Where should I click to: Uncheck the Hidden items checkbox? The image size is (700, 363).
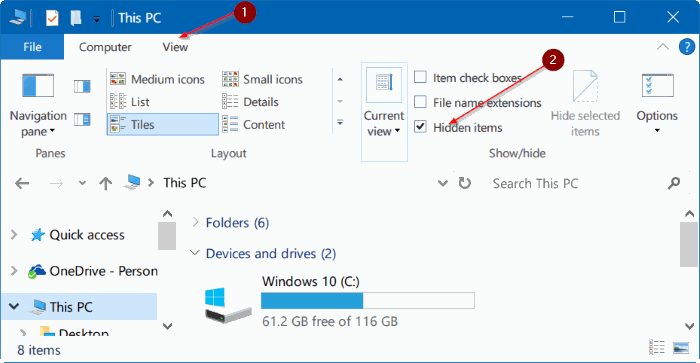420,127
